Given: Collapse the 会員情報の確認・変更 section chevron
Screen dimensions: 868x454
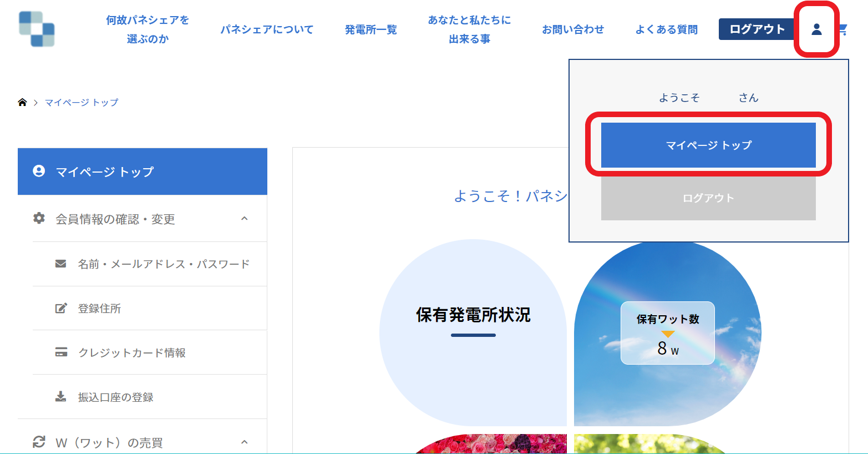Looking at the screenshot, I should tap(245, 219).
